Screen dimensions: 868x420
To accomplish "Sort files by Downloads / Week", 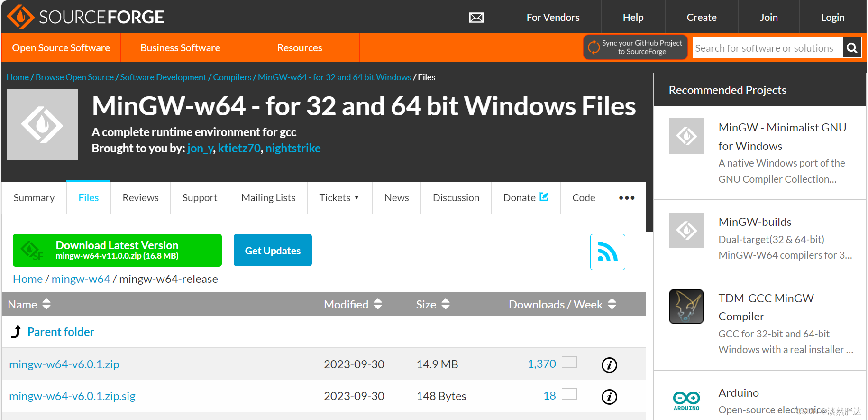I will click(563, 304).
